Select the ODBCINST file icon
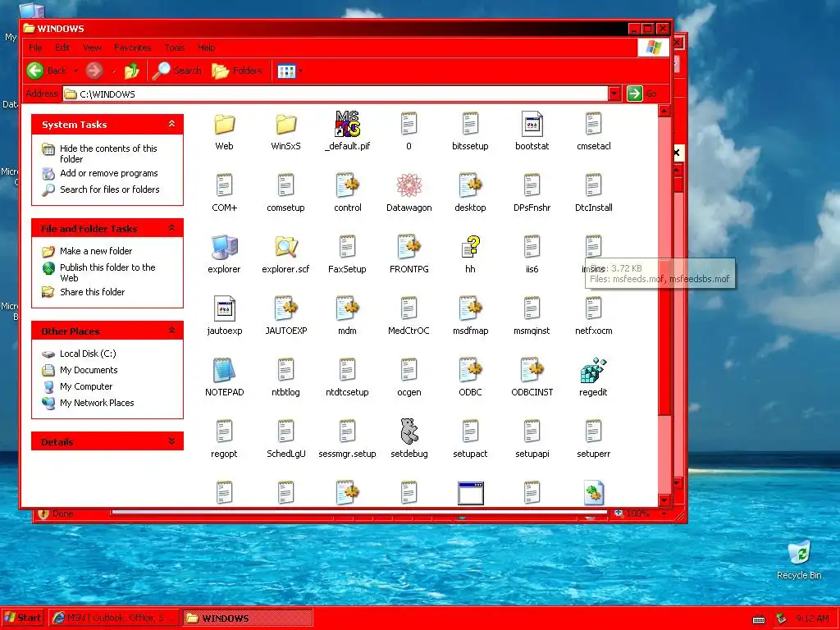This screenshot has width=840, height=630. (x=532, y=370)
